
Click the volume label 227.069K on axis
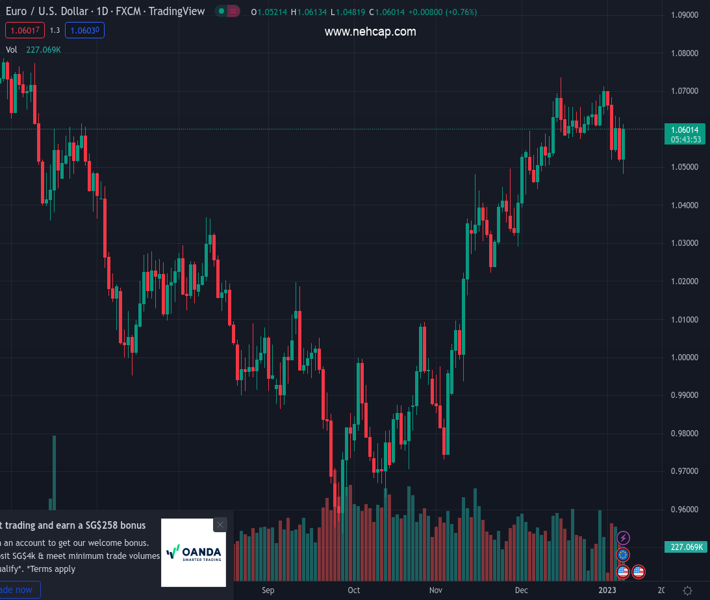(x=686, y=547)
